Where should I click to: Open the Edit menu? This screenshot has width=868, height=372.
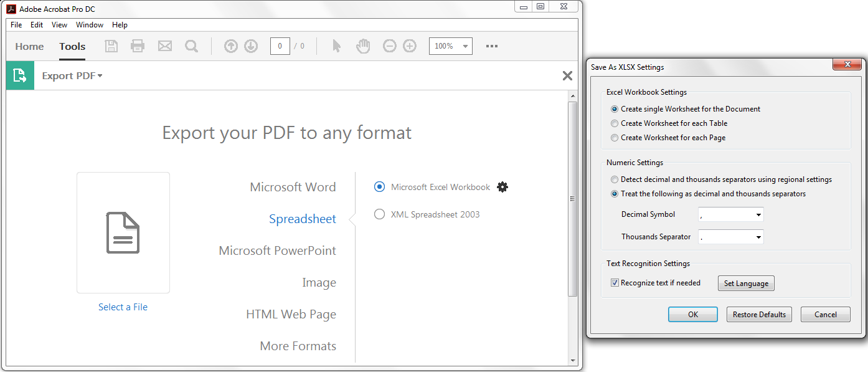tap(37, 25)
